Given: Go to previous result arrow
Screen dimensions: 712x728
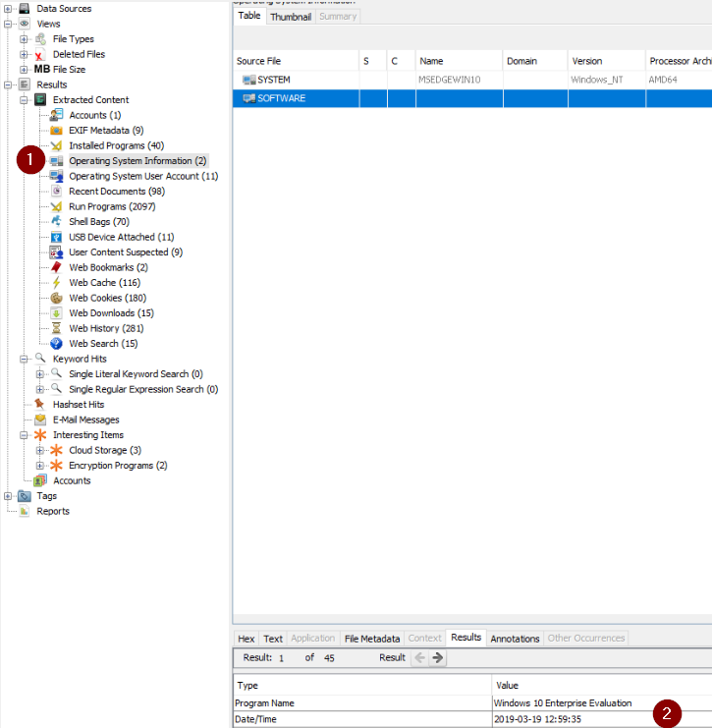Looking at the screenshot, I should tap(420, 658).
